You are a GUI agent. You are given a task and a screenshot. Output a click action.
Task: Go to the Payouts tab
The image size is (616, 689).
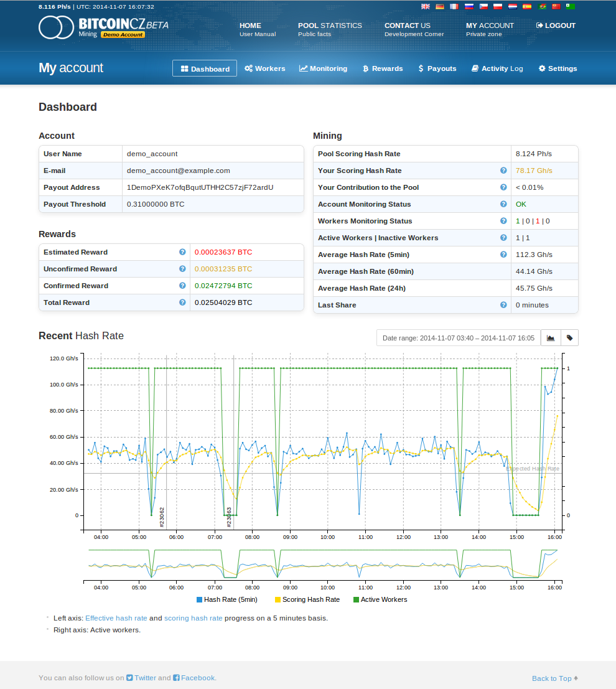[437, 68]
